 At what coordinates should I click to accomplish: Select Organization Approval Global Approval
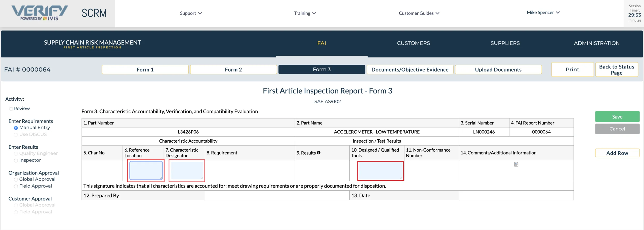[x=16, y=179]
